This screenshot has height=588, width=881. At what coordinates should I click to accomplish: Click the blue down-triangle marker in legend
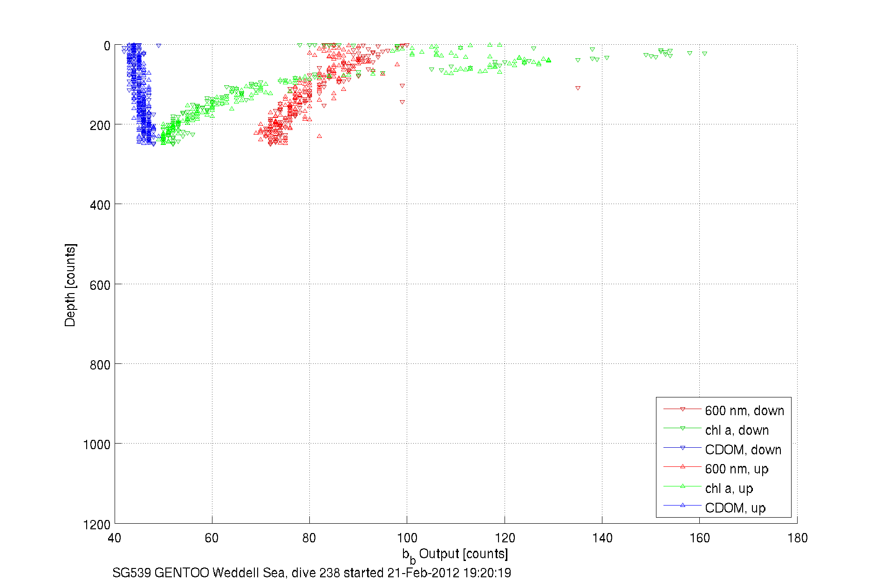pyautogui.click(x=683, y=448)
